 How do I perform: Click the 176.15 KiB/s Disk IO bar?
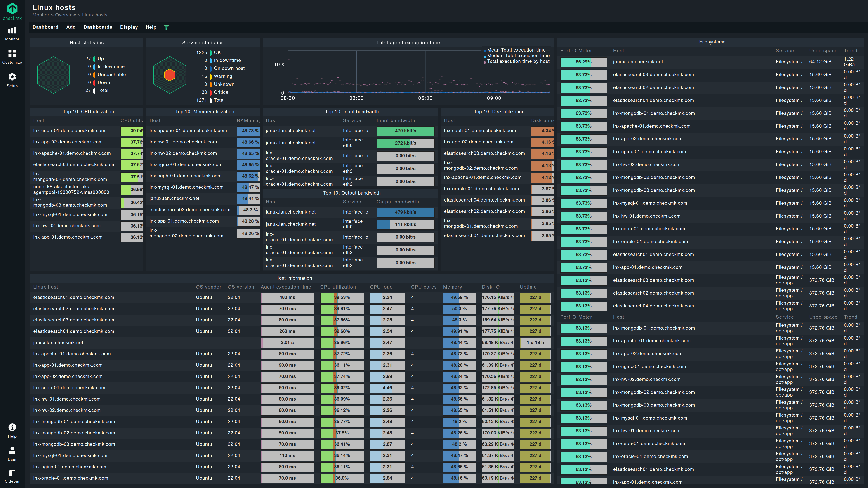(497, 297)
